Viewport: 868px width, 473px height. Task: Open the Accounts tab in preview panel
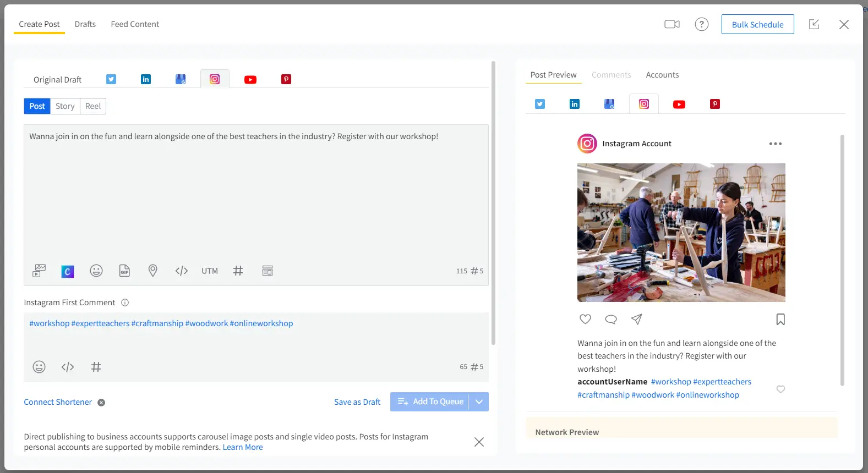(662, 75)
